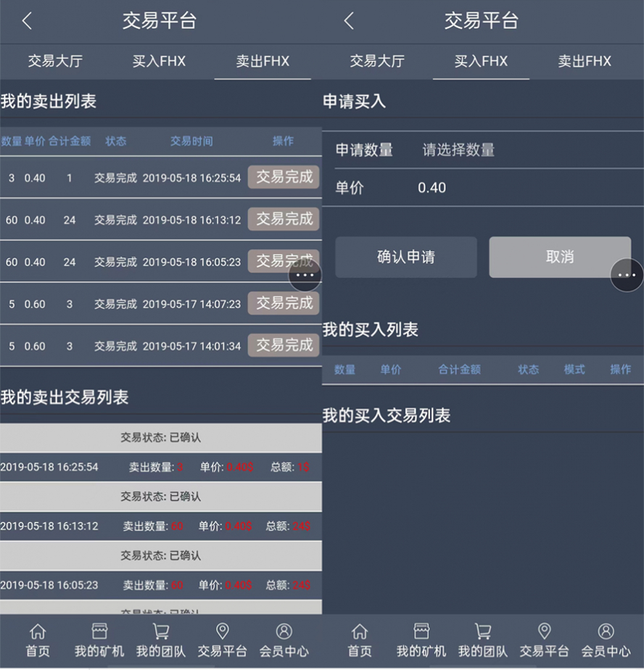Tap the back arrow on the right screen

point(349,20)
